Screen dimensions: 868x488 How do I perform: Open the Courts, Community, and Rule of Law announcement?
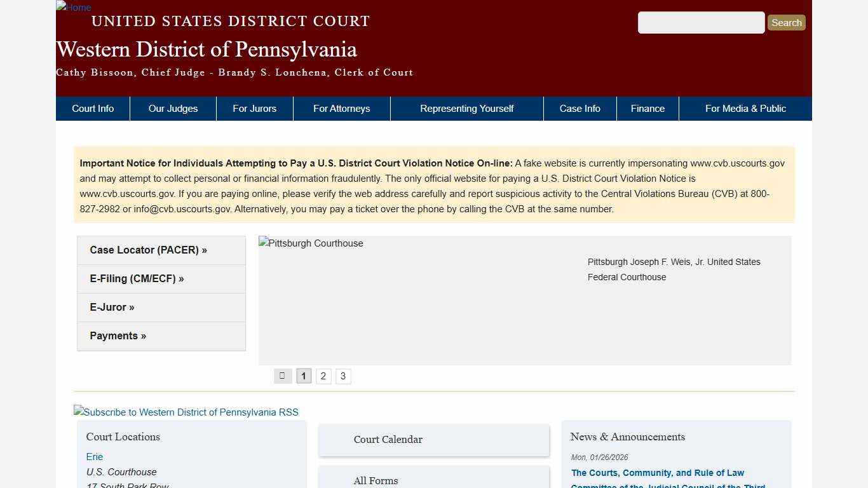tap(658, 473)
